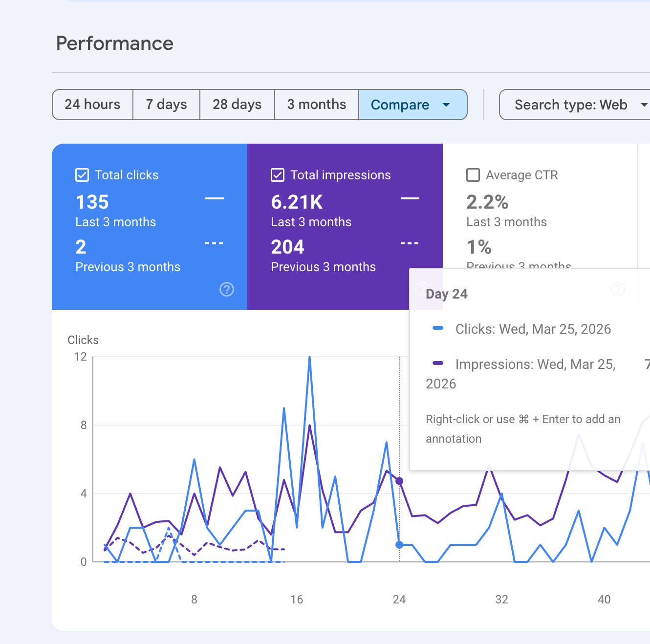Click the Average CTR value 2.2%
The width and height of the screenshot is (650, 644).
tap(487, 202)
